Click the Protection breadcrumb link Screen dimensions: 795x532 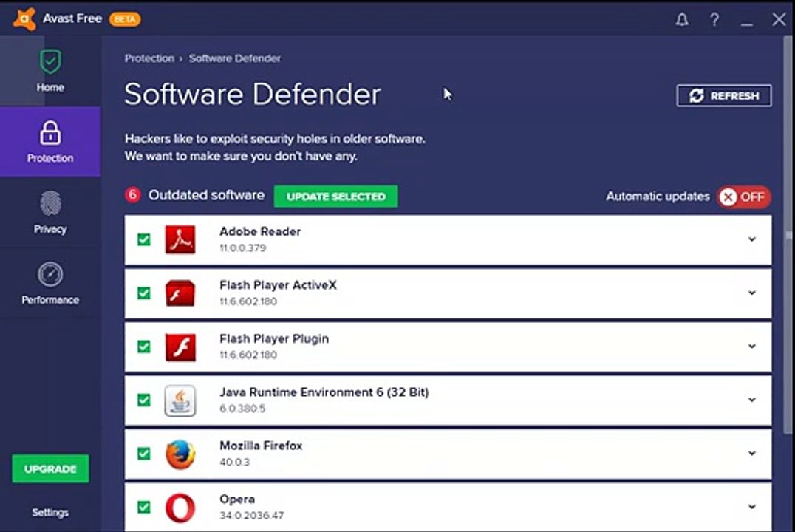point(149,58)
